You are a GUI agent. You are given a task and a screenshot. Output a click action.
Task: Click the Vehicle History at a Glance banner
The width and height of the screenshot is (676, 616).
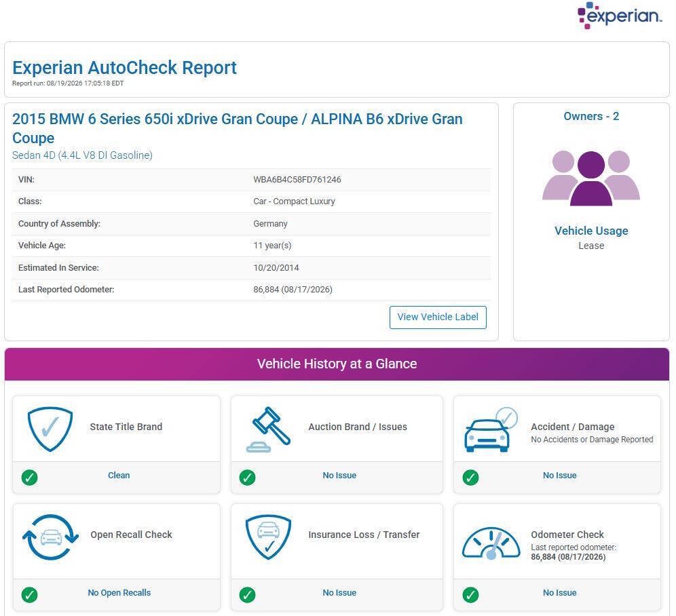337,364
